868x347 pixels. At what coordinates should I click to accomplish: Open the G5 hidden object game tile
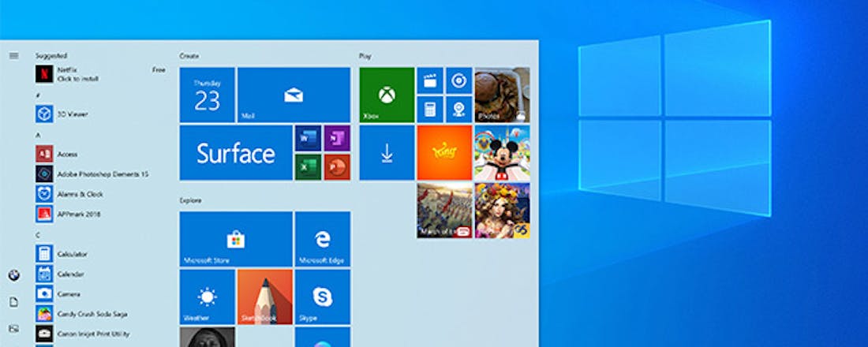502,211
